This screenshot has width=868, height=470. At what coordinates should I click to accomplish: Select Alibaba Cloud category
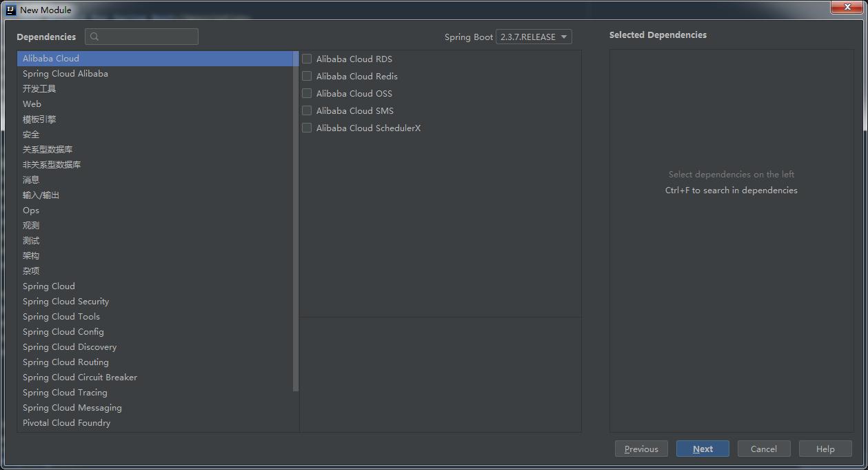tap(155, 59)
